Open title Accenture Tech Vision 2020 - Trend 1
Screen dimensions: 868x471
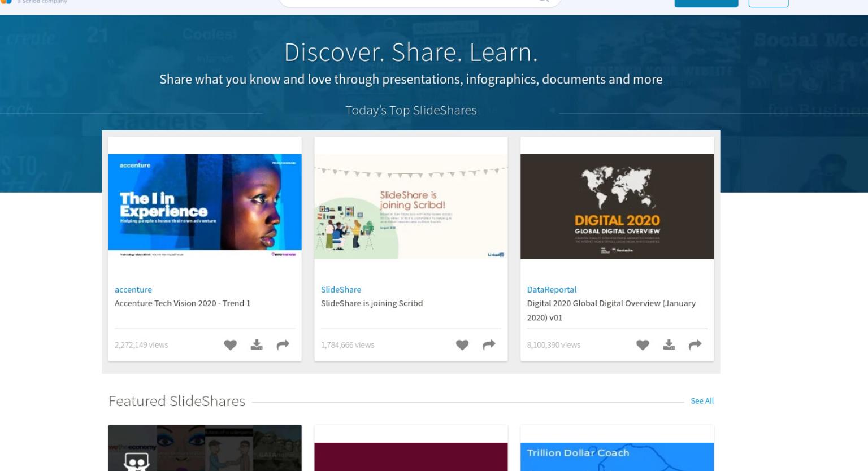[x=183, y=303]
